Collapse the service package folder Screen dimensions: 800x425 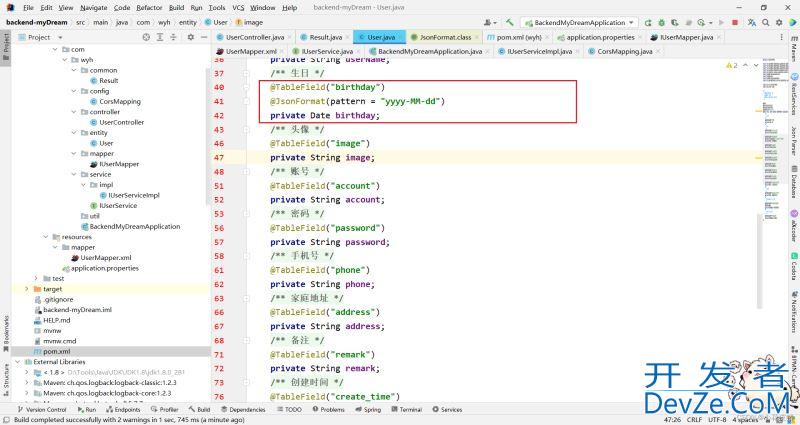[74, 174]
